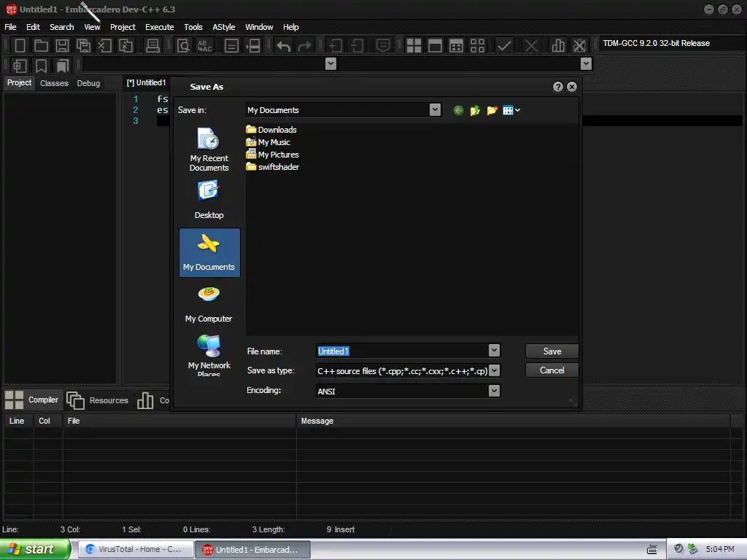The width and height of the screenshot is (747, 560).
Task: Click the Save toolbar icon
Action: point(62,46)
